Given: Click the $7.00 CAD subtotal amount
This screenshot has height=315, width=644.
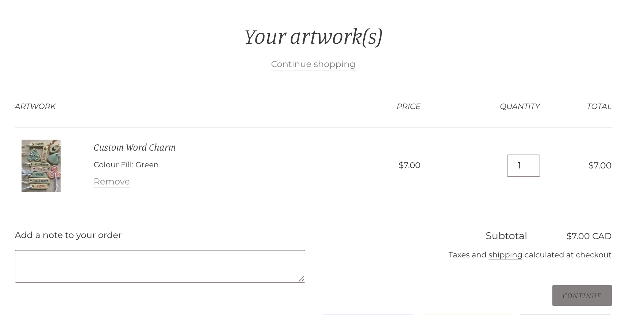Looking at the screenshot, I should coord(589,236).
